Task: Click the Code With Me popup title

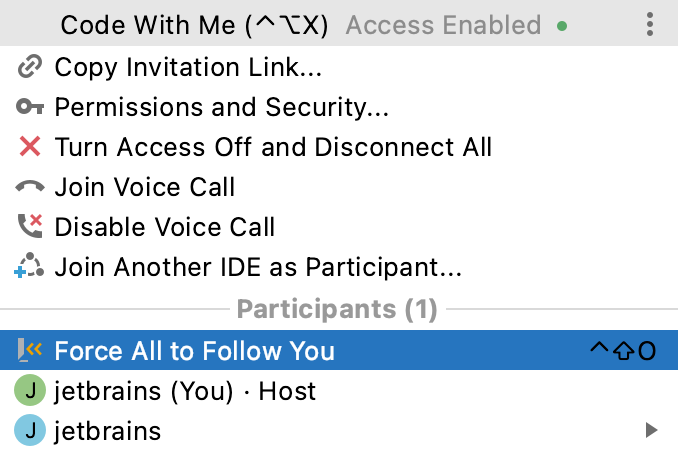Action: (194, 25)
